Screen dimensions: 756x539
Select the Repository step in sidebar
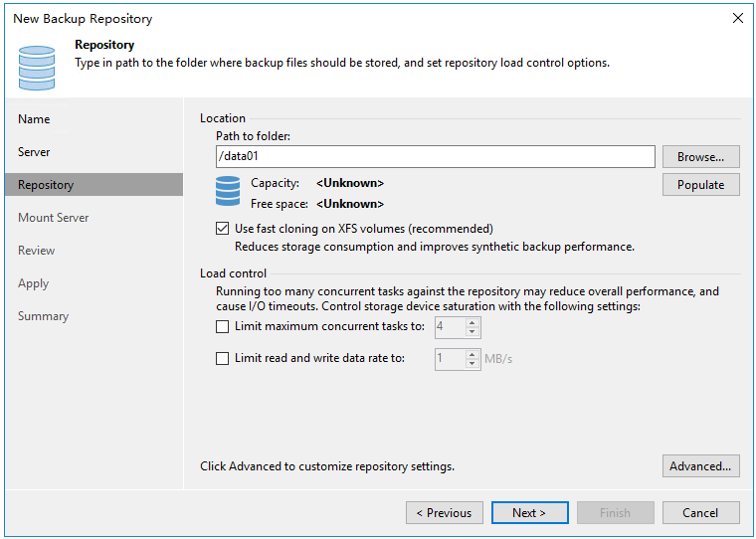[x=46, y=185]
